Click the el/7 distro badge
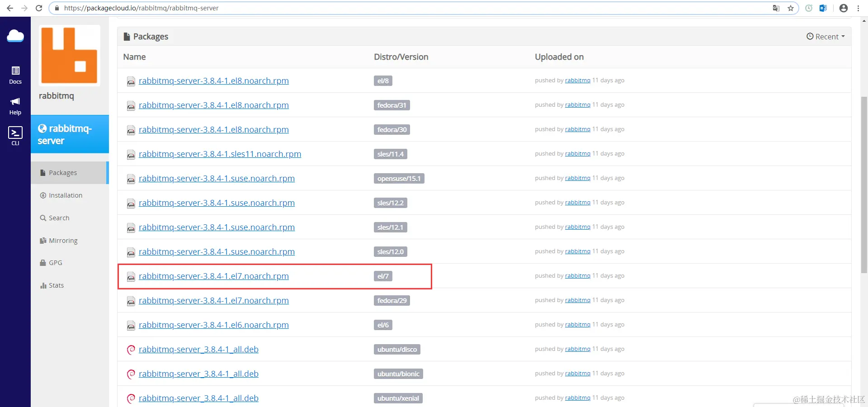This screenshot has height=407, width=868. coord(383,276)
